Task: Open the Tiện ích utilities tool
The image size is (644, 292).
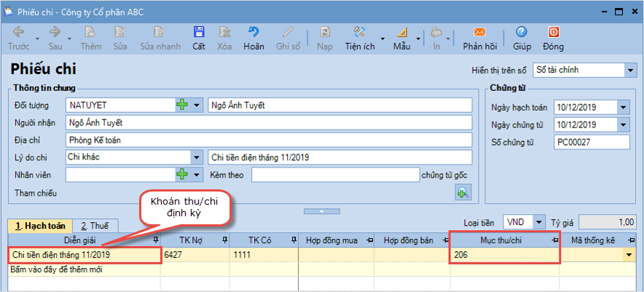Action: point(359,33)
